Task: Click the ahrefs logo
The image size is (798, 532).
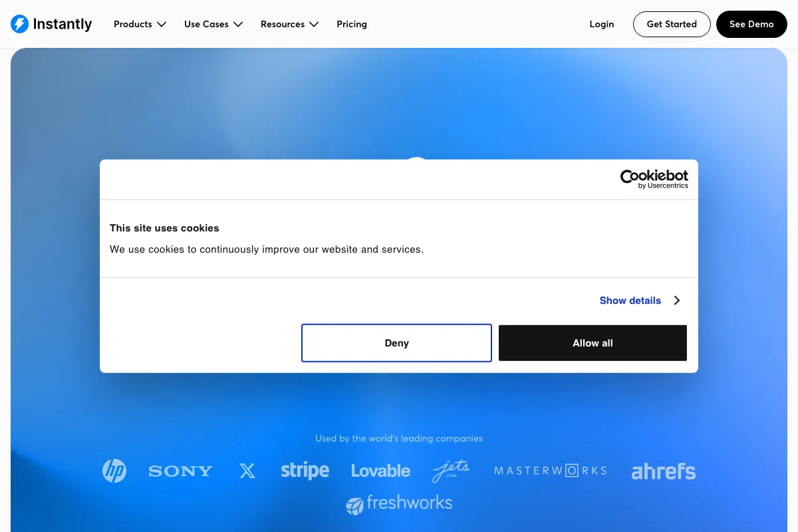Action: click(663, 471)
